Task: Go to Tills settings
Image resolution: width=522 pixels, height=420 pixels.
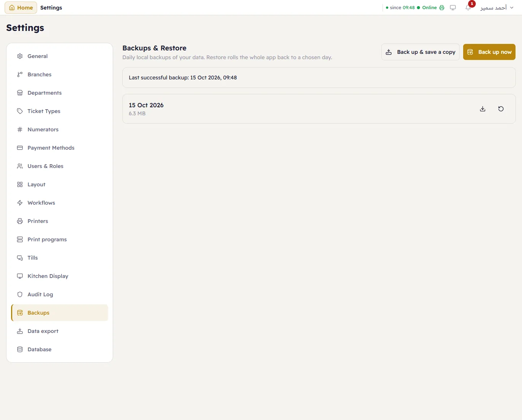Action: pos(60,258)
